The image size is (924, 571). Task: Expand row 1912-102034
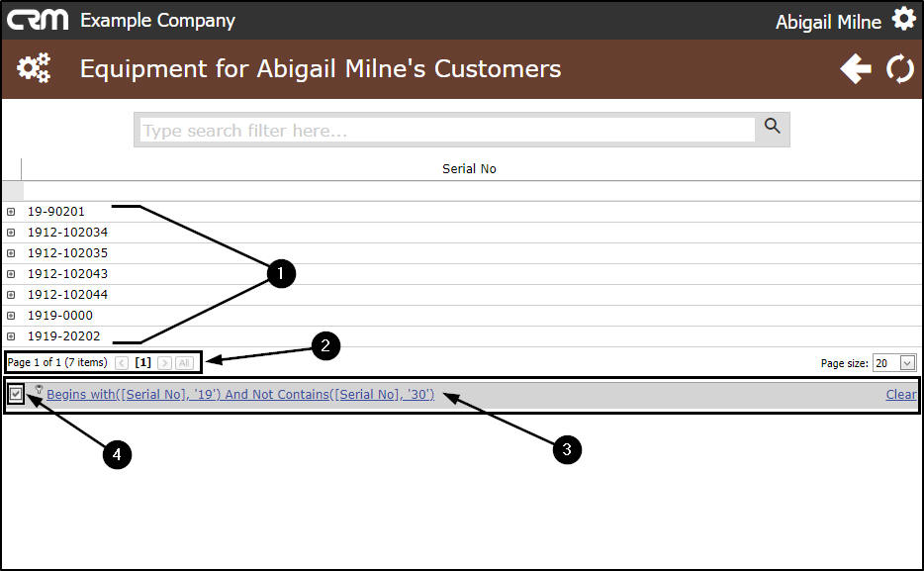11,233
